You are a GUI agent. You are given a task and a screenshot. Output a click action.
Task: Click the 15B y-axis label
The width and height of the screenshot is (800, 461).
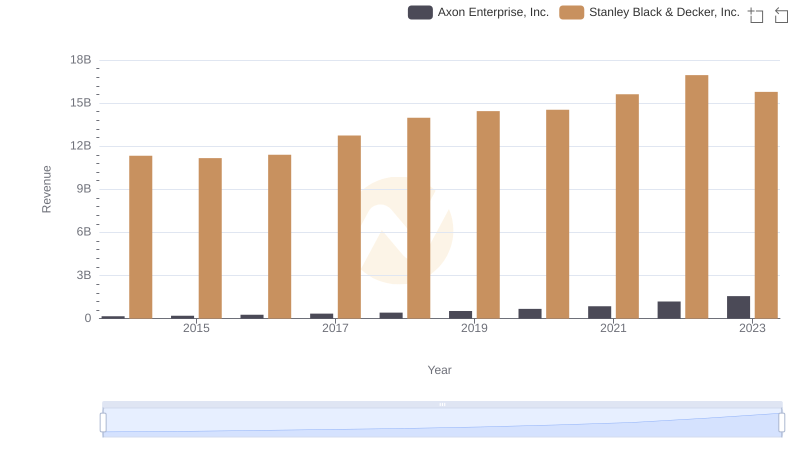(81, 103)
